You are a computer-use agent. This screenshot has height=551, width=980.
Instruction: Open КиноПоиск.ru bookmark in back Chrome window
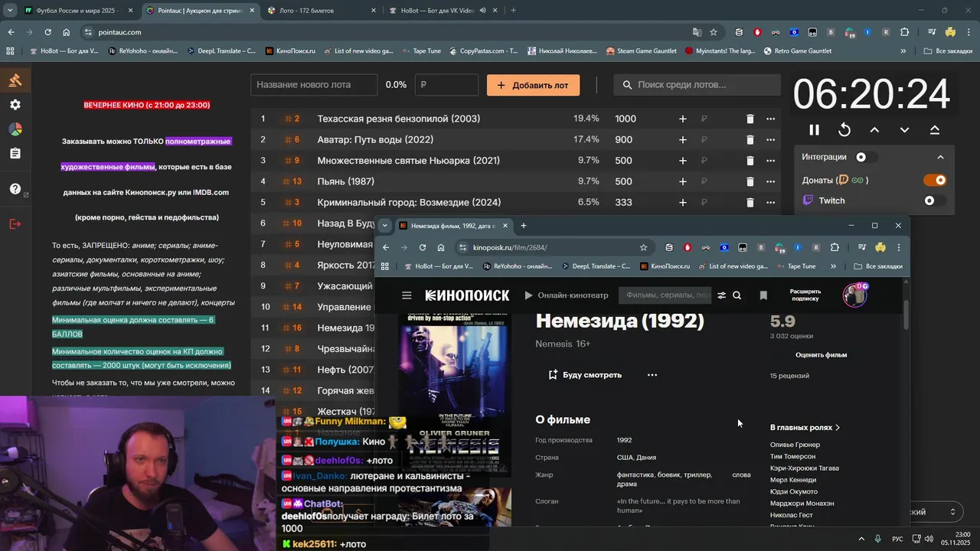point(290,51)
